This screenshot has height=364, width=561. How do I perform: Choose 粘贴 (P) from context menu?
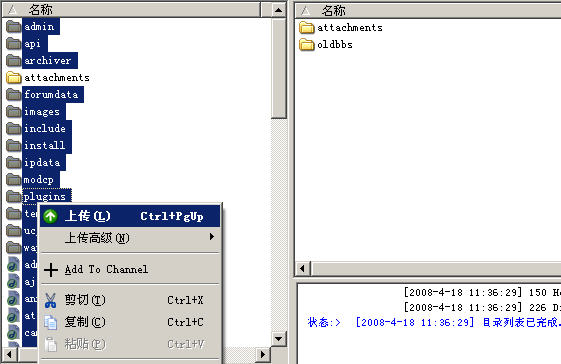(x=130, y=344)
